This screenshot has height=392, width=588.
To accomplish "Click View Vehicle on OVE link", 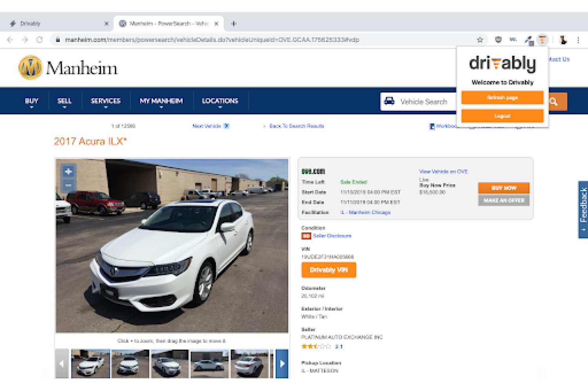I will click(443, 172).
